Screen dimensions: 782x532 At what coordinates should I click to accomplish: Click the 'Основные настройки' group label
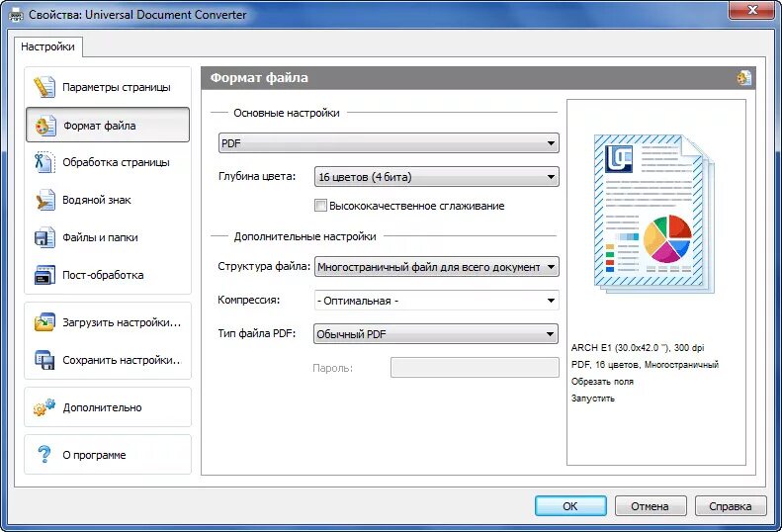pos(287,113)
